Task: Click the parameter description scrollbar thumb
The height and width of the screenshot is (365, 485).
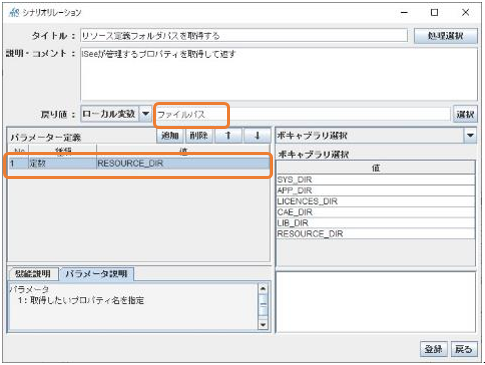Action: (x=263, y=304)
